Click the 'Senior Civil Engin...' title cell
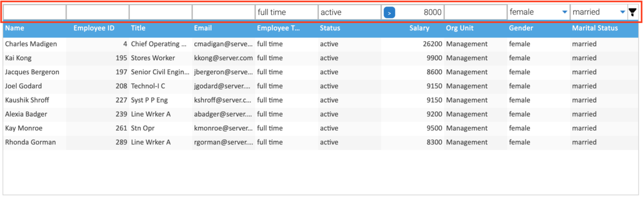 pos(160,72)
